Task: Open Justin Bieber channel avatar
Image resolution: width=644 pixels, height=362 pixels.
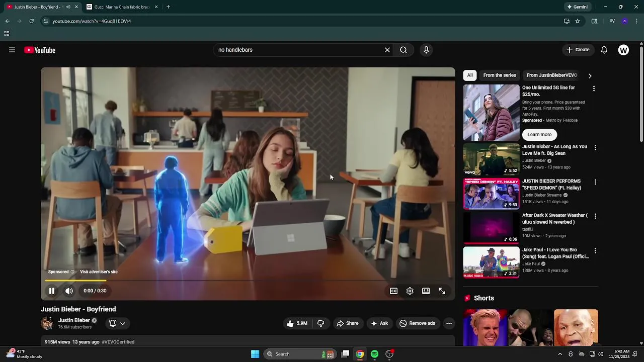Action: (x=47, y=323)
